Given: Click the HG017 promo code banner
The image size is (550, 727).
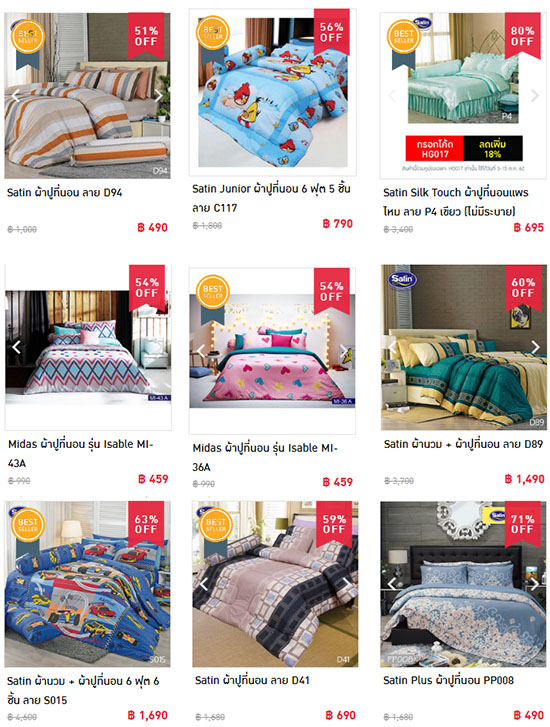Looking at the screenshot, I should (x=464, y=148).
